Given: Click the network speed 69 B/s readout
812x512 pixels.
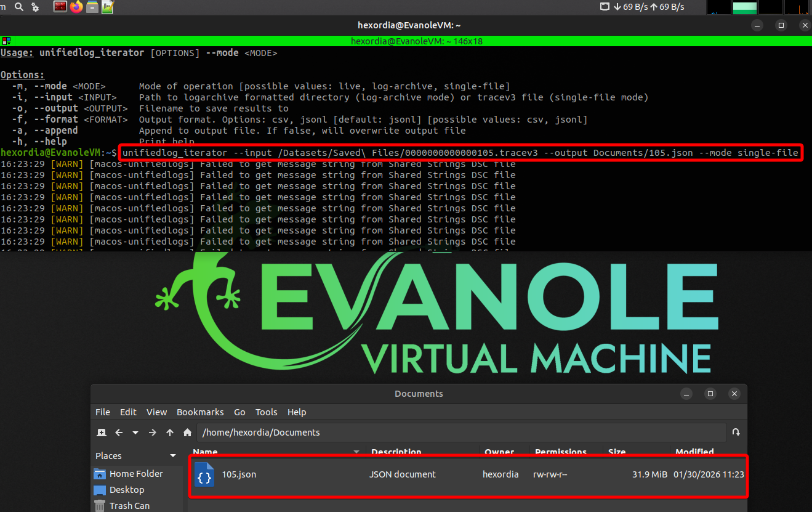Looking at the screenshot, I should click(648, 7).
